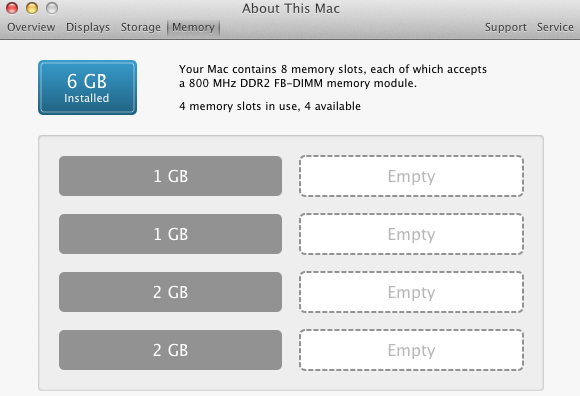Minimize the window with the yellow button
Viewport: 580px width, 396px height.
pyautogui.click(x=32, y=8)
